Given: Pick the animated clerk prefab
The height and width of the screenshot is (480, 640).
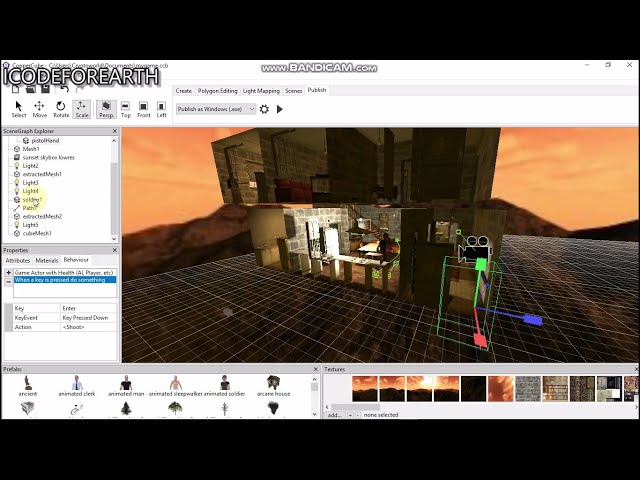Looking at the screenshot, I should (x=77, y=386).
